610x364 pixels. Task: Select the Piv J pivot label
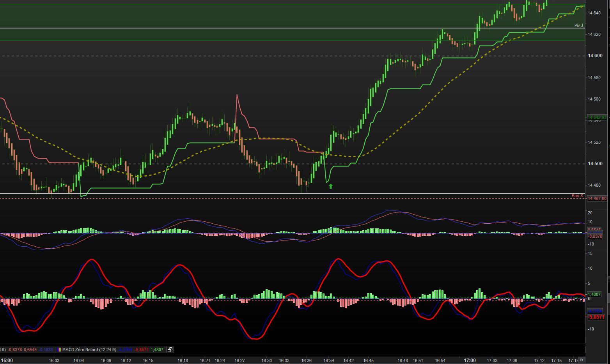(x=579, y=25)
